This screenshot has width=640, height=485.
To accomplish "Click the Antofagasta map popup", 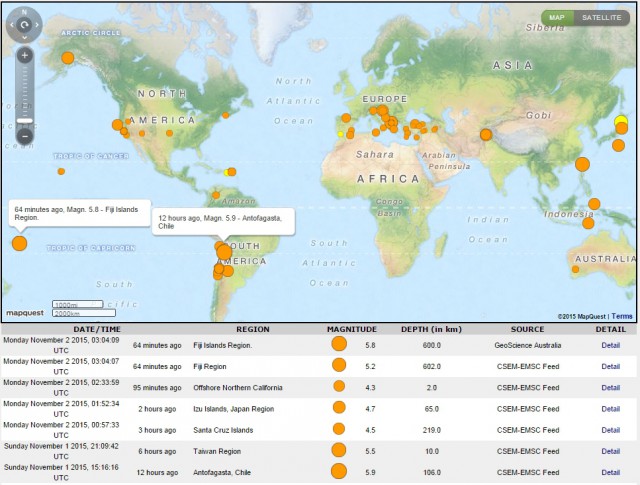I will click(x=223, y=222).
